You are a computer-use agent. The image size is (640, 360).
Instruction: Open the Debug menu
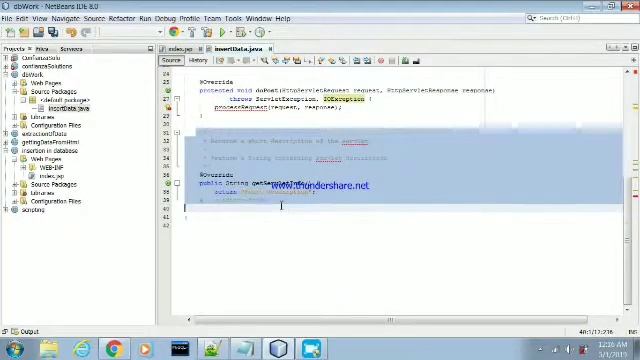165,19
